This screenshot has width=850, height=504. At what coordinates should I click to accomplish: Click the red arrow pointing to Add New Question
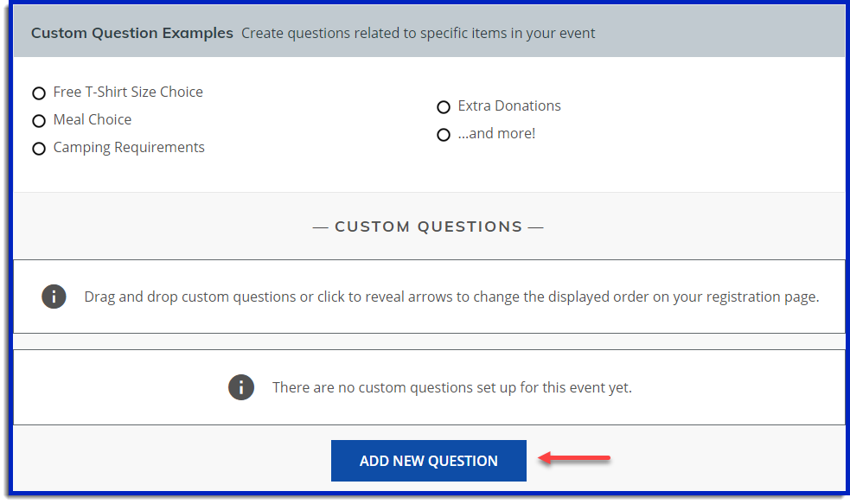574,458
